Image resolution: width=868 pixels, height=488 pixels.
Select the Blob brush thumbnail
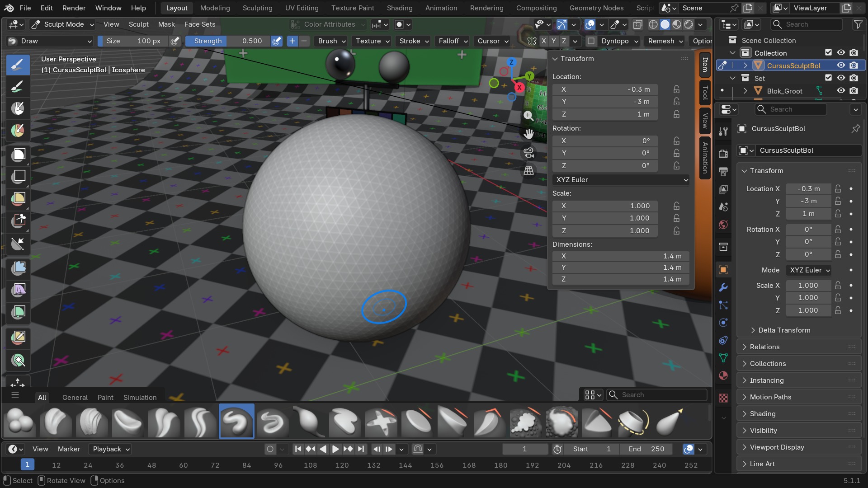20,421
